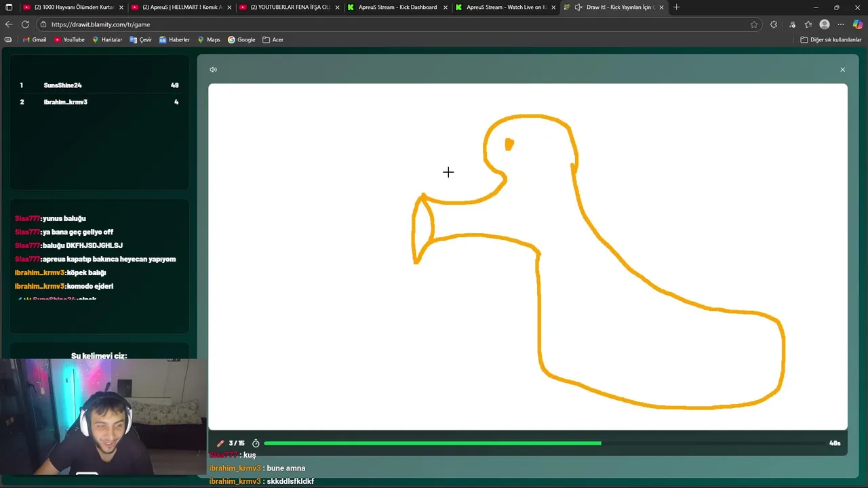Expand Diğer sık kullanılanlar folder
This screenshot has width=868, height=488.
pos(831,40)
